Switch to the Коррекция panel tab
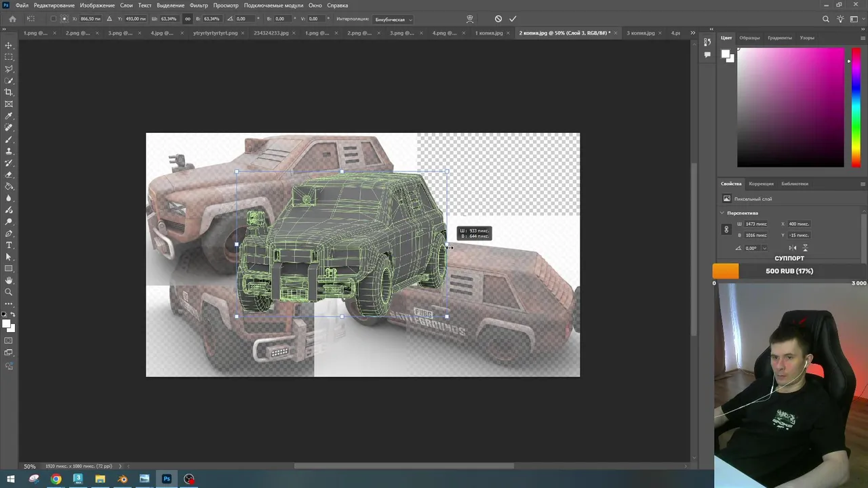 coord(762,184)
